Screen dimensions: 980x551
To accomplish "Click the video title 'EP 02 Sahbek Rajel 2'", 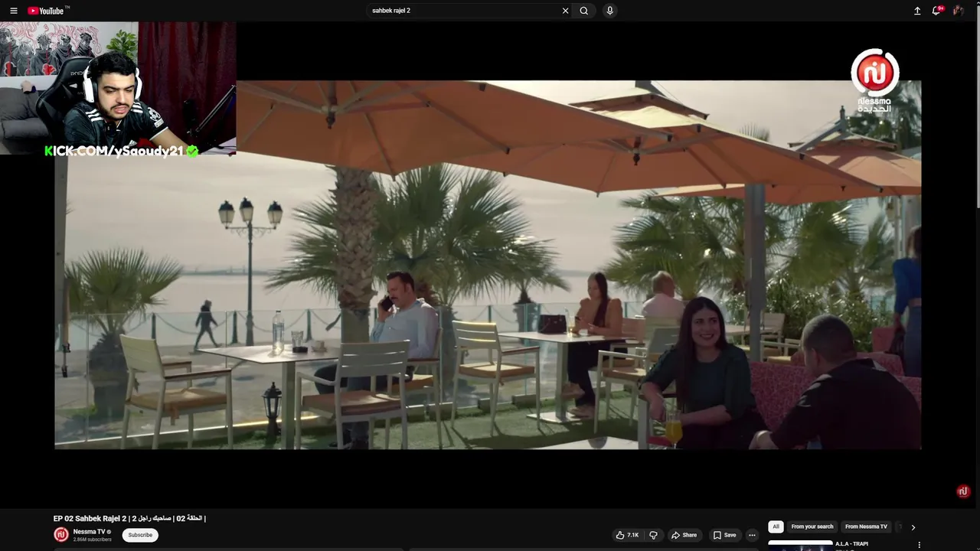I will [129, 518].
